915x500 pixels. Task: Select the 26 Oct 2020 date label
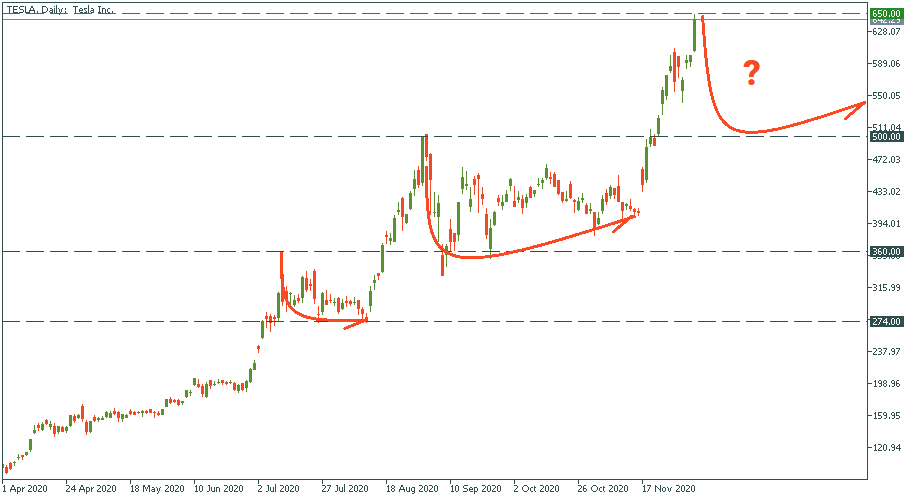tap(604, 489)
